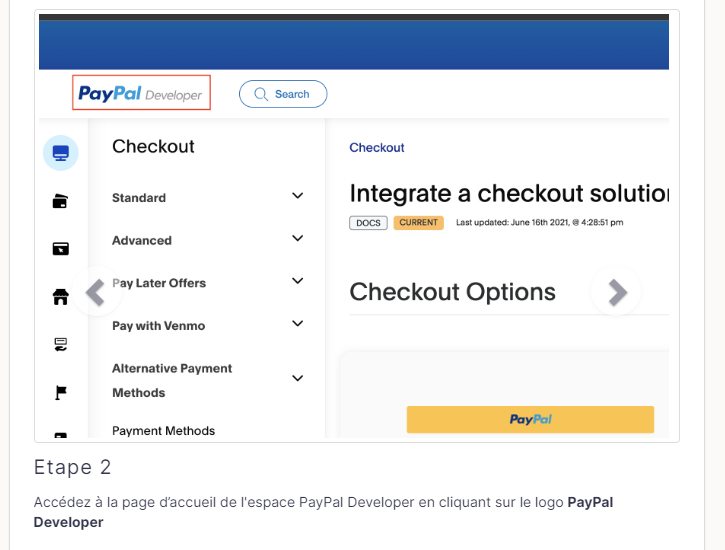Expand Alternative Payment Methods chevron
The image size is (725, 550).
tap(297, 379)
